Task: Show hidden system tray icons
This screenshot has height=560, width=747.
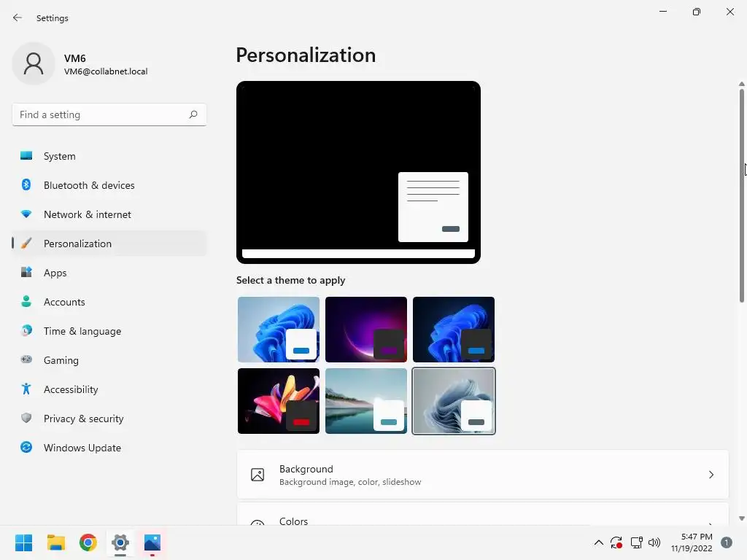Action: [x=599, y=542]
